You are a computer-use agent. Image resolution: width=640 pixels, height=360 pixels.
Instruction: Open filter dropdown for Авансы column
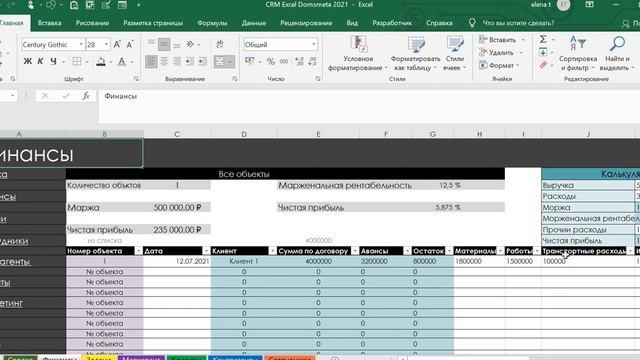coord(407,251)
